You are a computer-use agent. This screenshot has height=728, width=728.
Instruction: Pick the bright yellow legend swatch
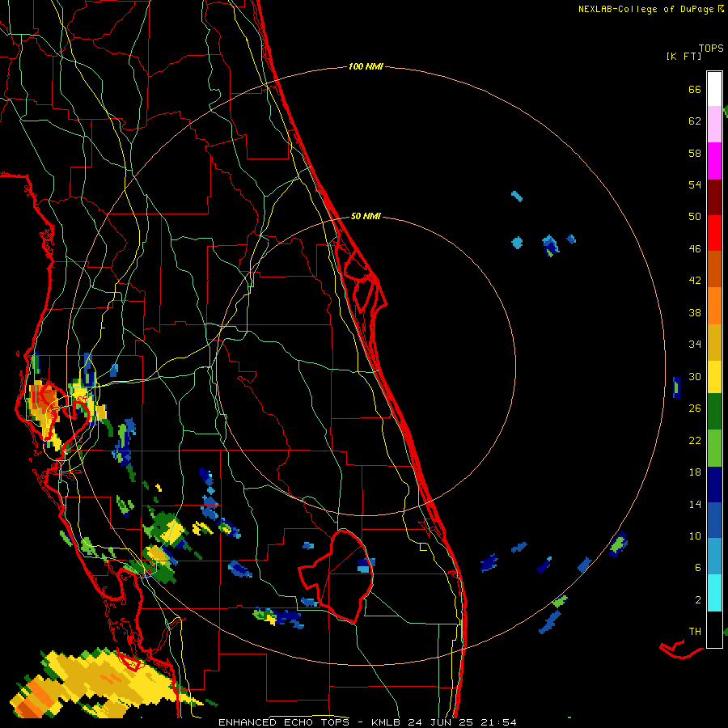coord(714,377)
